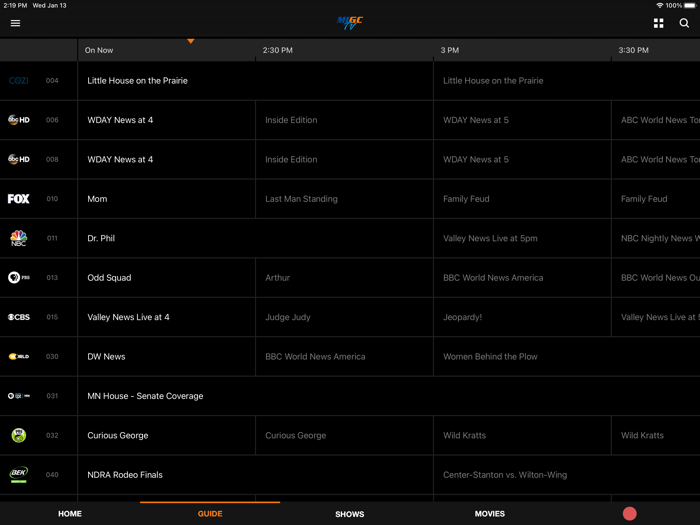This screenshot has width=700, height=525.
Task: Select the ABC HD channel 008 logo
Action: (19, 159)
